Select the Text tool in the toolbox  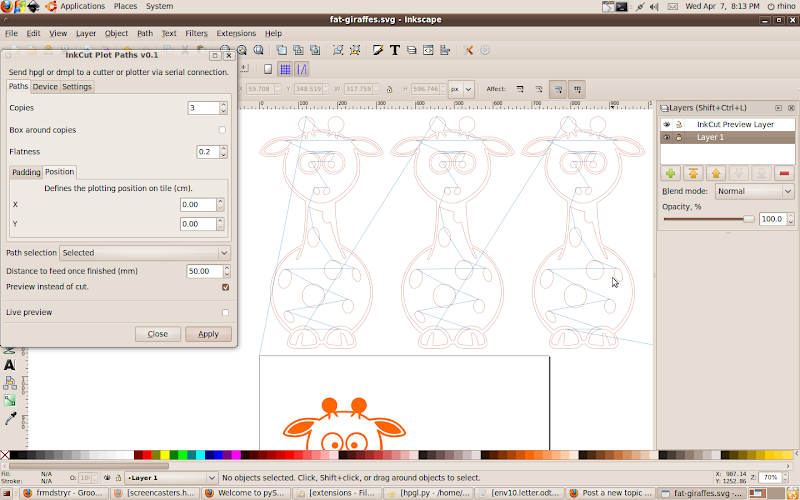click(x=10, y=365)
